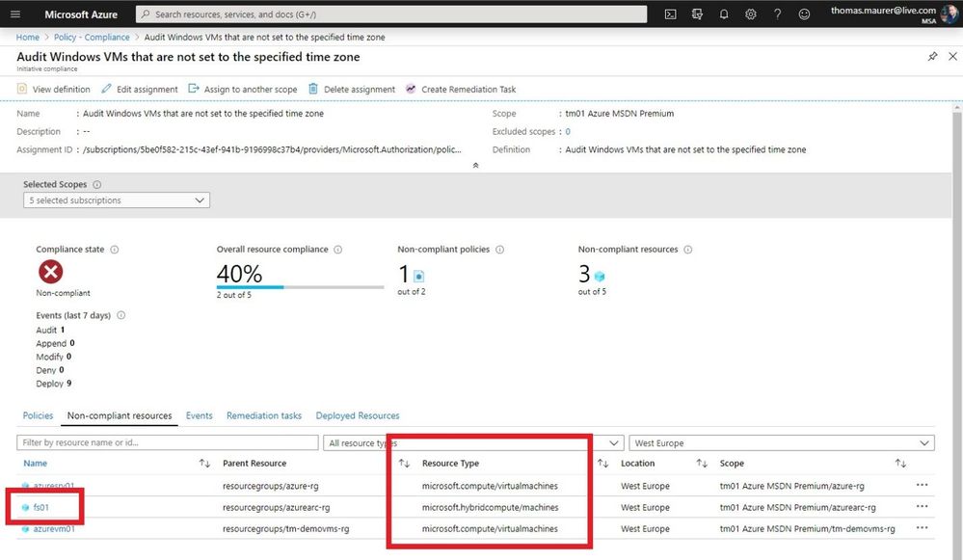Click View definition
This screenshot has width=963, height=560.
(x=53, y=89)
